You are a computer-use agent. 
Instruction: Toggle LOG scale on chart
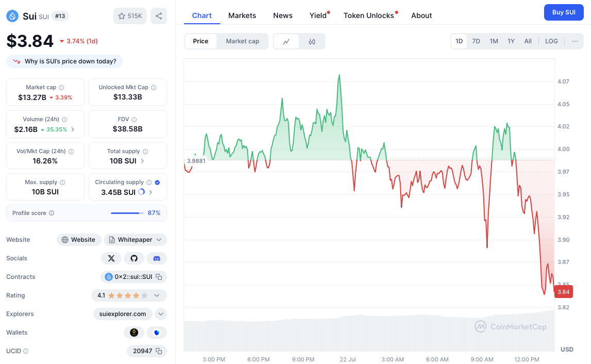[551, 41]
